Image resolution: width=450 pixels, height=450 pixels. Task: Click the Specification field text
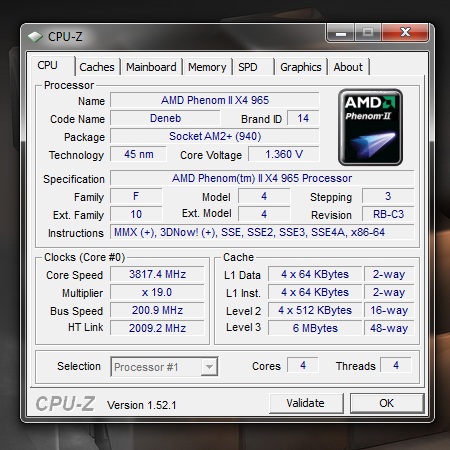262,178
